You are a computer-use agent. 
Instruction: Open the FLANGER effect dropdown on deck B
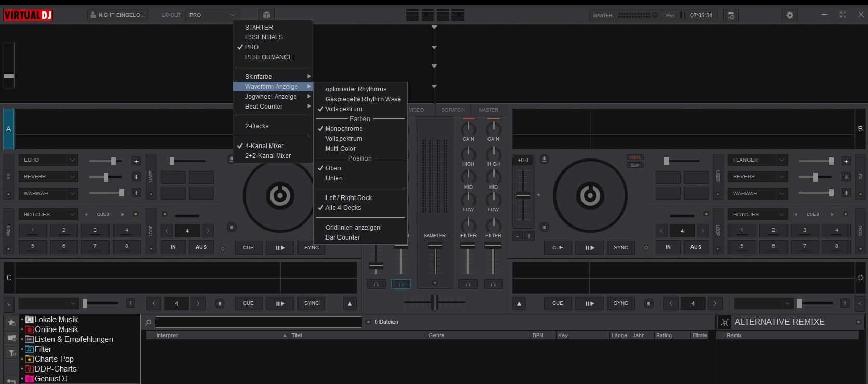[757, 160]
